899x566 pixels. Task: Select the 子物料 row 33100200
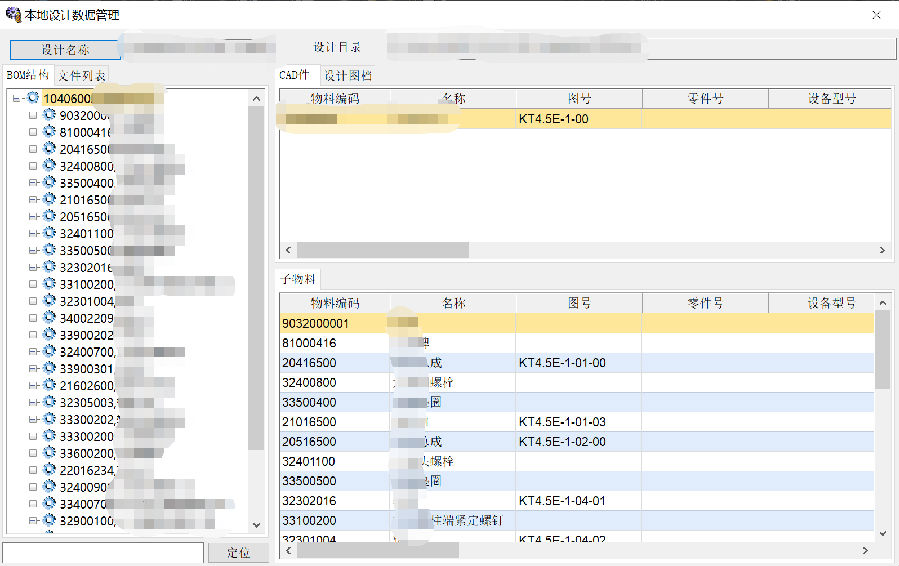(x=577, y=521)
